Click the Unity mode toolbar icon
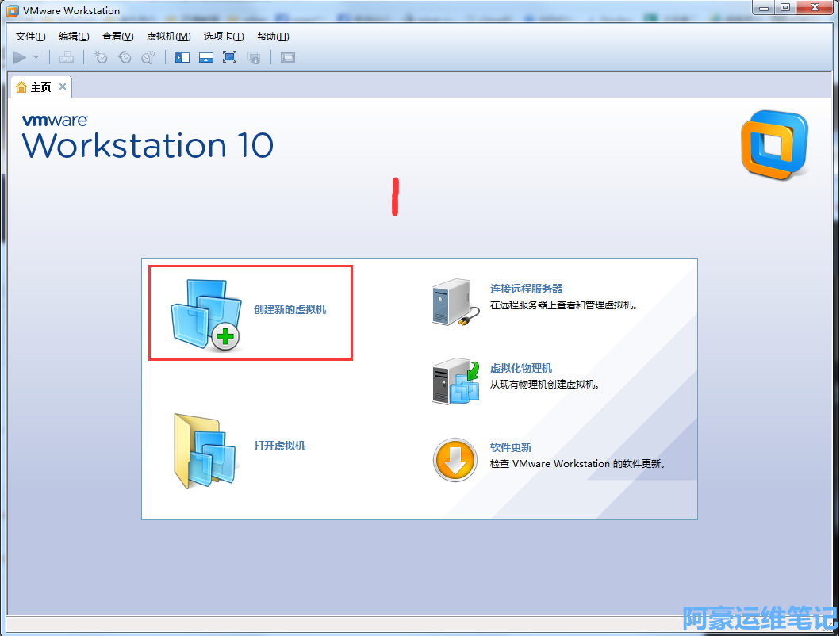Viewport: 840px width, 636px height. tap(254, 57)
